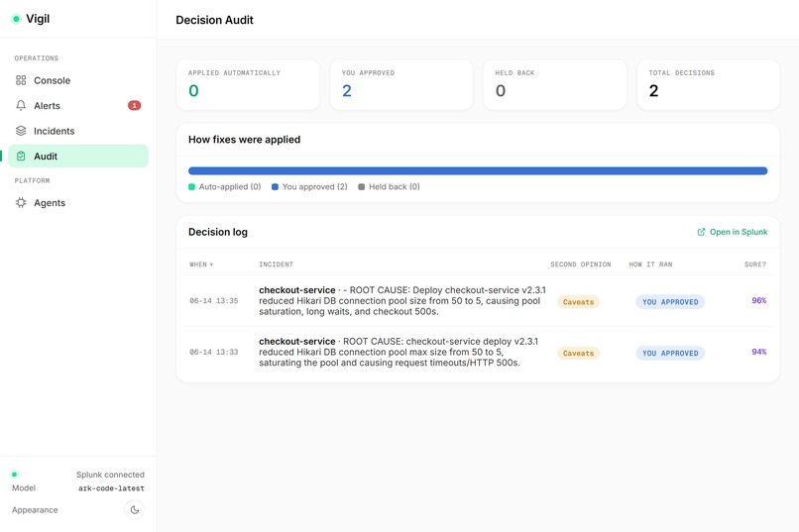Click the Splunk connected green status dot

[x=14, y=475]
